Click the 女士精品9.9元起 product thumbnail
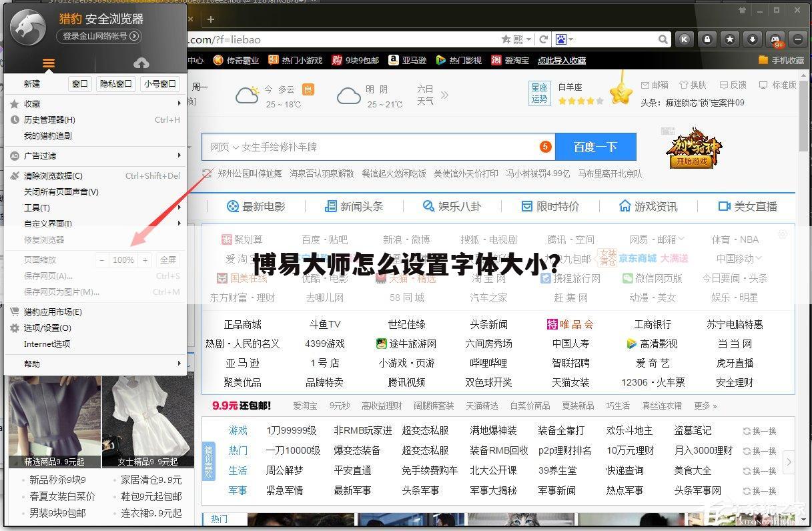This screenshot has height=531, width=812. point(147,422)
